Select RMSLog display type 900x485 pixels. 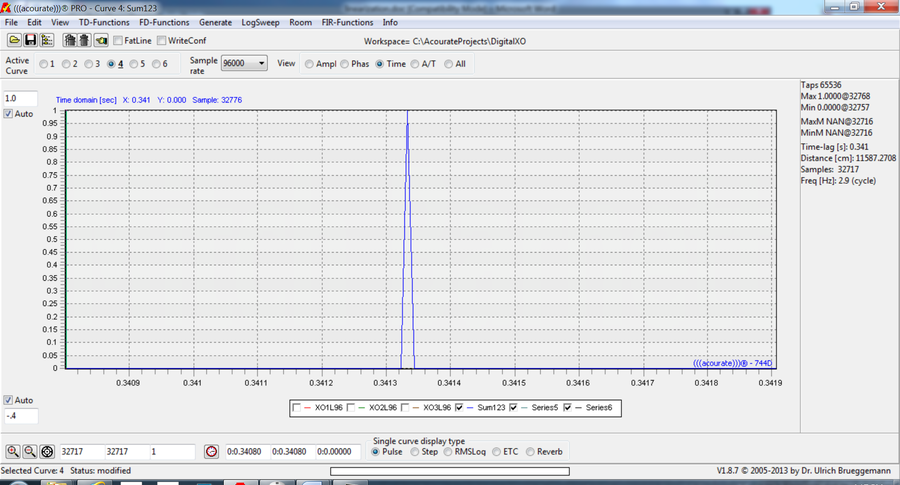(448, 452)
